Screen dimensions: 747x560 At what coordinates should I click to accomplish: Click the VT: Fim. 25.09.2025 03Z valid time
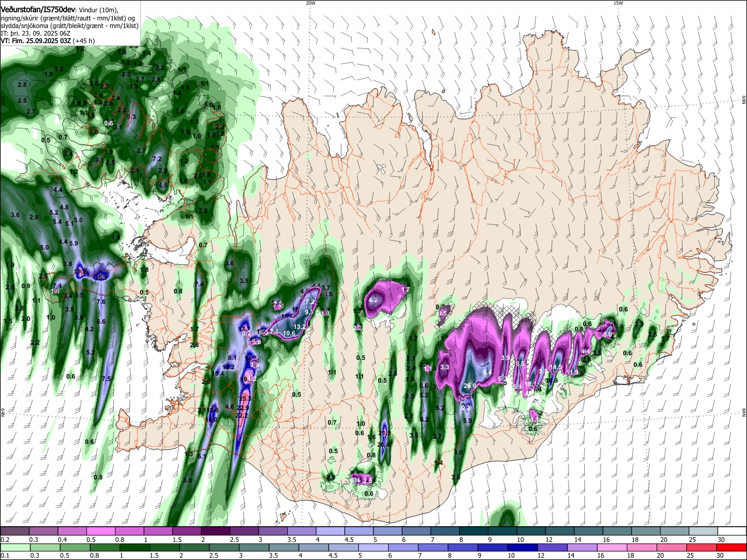click(x=36, y=41)
